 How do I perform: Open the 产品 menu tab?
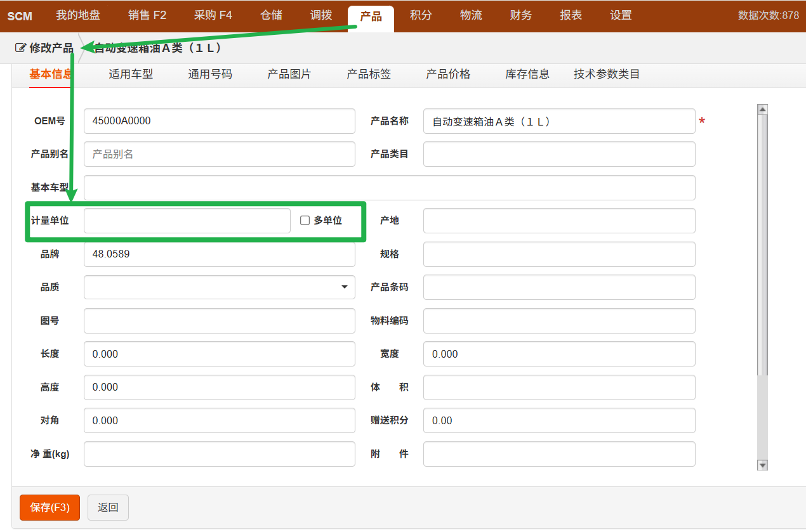[371, 16]
